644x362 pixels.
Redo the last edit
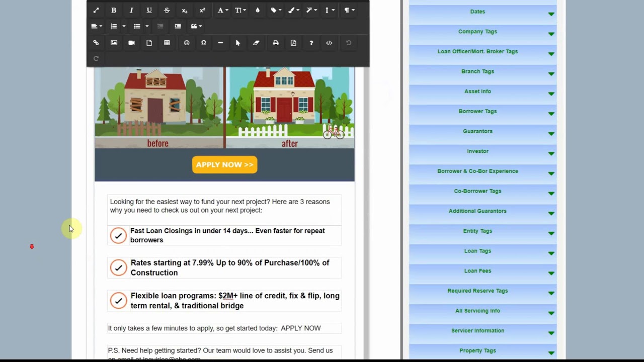point(96,58)
